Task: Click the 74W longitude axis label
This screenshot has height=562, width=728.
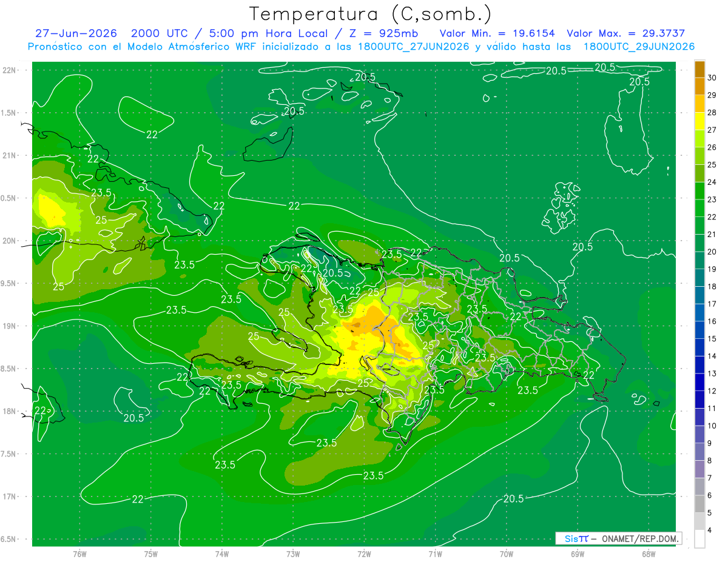Action: [x=221, y=554]
